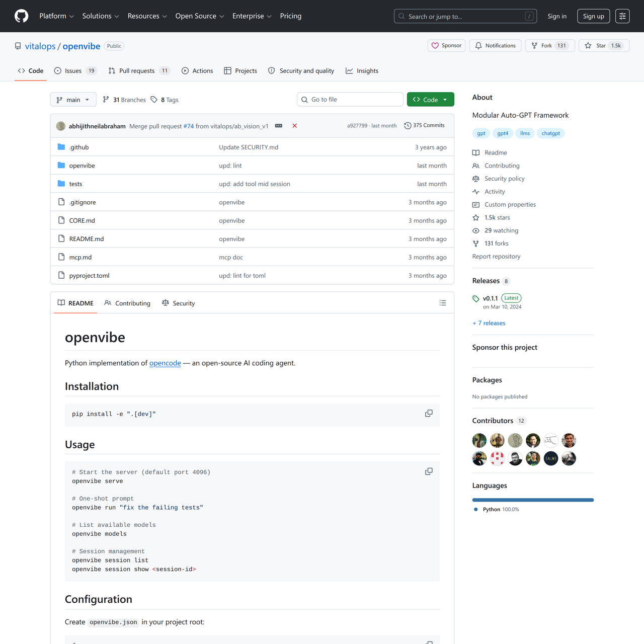Open the a927799 commit hash
The height and width of the screenshot is (644, 644).
(x=357, y=126)
